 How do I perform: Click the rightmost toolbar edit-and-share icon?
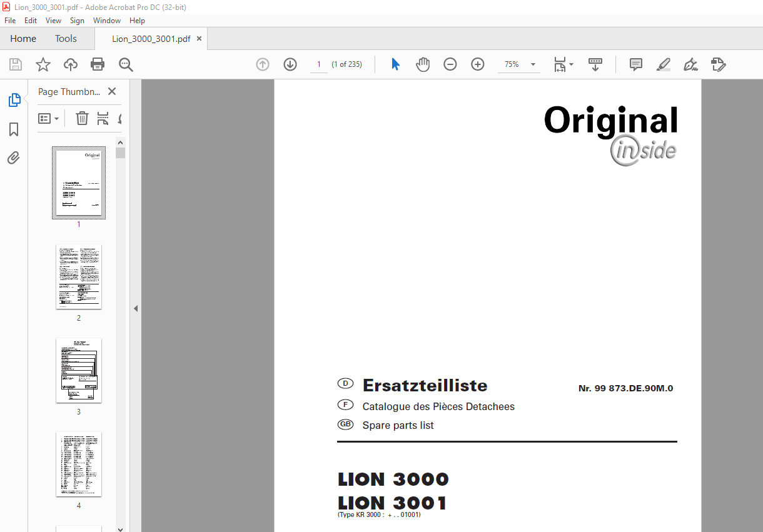718,64
